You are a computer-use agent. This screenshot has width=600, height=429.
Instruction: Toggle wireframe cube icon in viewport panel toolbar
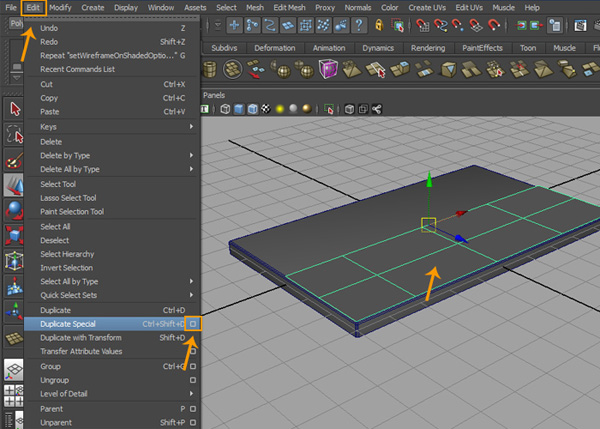click(226, 109)
